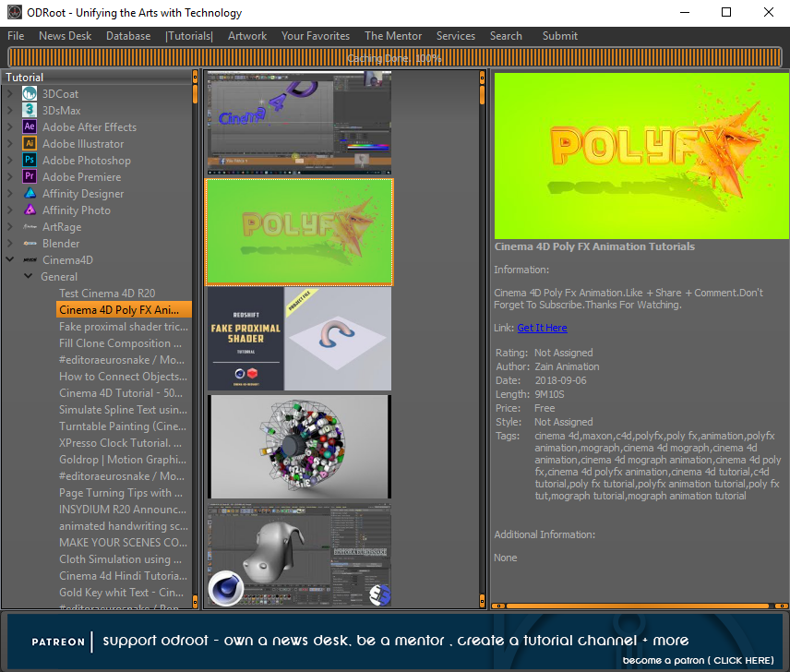Screen dimensions: 790x672
Task: Expand the ArtRage category
Action: (10, 227)
